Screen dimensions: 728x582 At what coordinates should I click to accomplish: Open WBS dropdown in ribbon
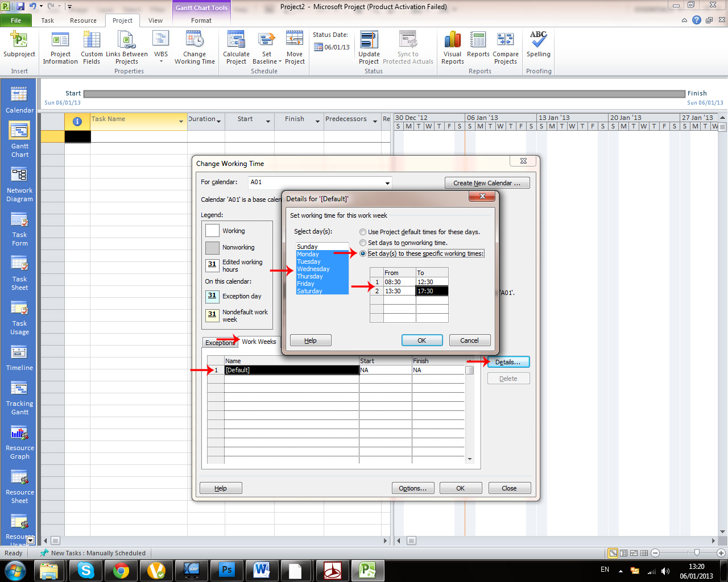pyautogui.click(x=161, y=48)
